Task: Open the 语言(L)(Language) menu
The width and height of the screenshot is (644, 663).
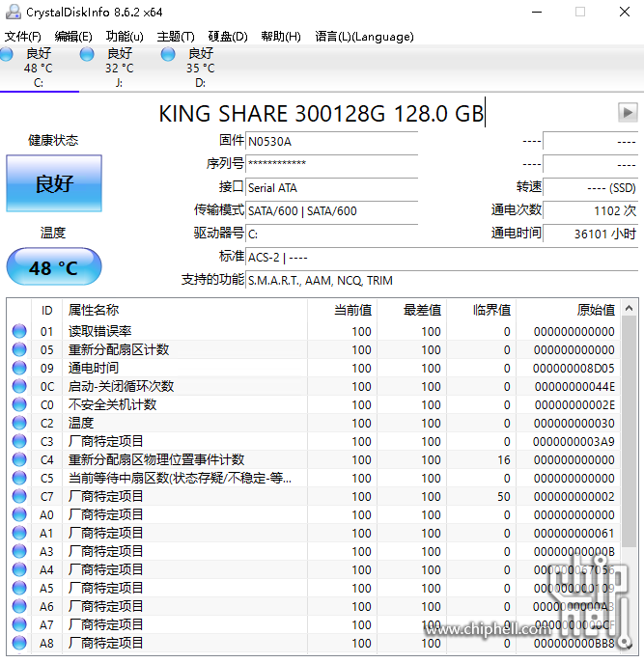Action: (x=364, y=37)
